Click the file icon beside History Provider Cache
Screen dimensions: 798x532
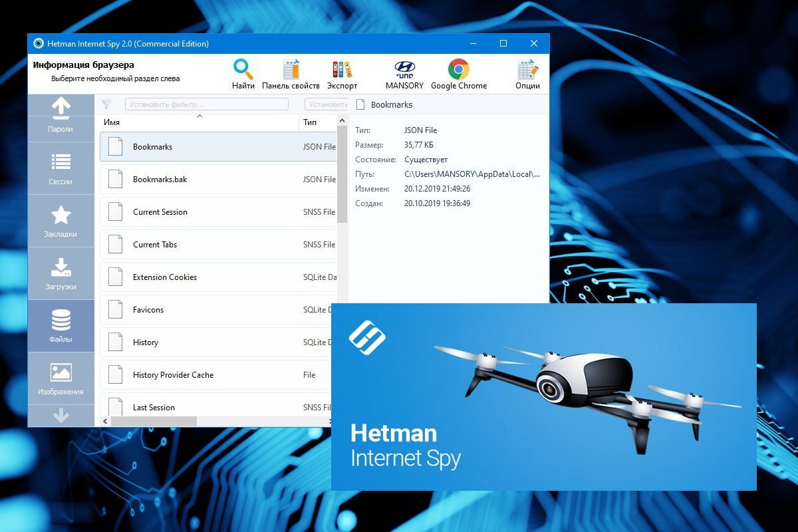(x=115, y=374)
